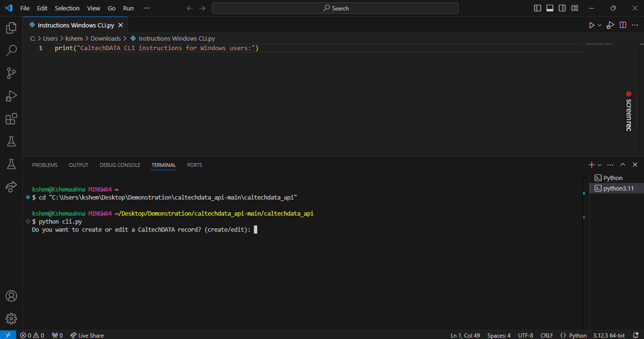Viewport: 644px width, 339px height.
Task: Switch to the TERMINAL panel tab
Action: pos(164,165)
